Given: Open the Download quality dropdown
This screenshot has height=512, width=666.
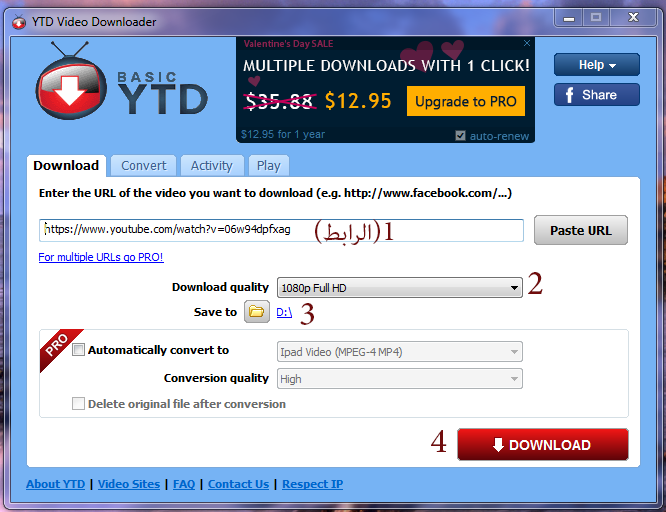Looking at the screenshot, I should pos(399,288).
